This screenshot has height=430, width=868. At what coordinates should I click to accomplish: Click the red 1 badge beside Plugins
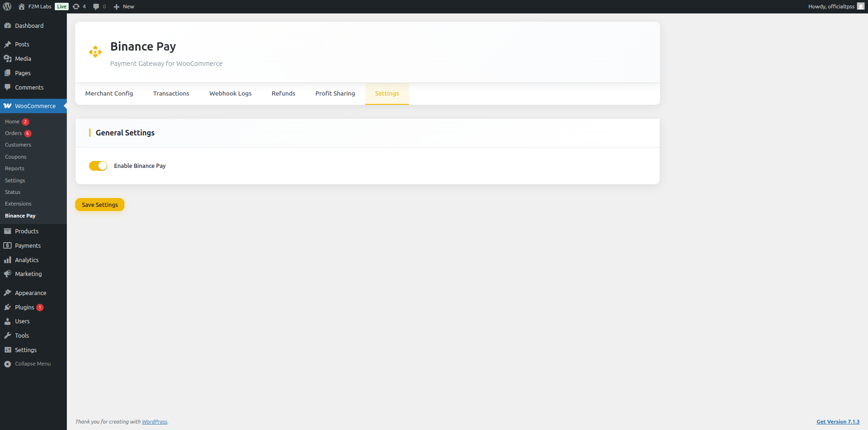(40, 308)
